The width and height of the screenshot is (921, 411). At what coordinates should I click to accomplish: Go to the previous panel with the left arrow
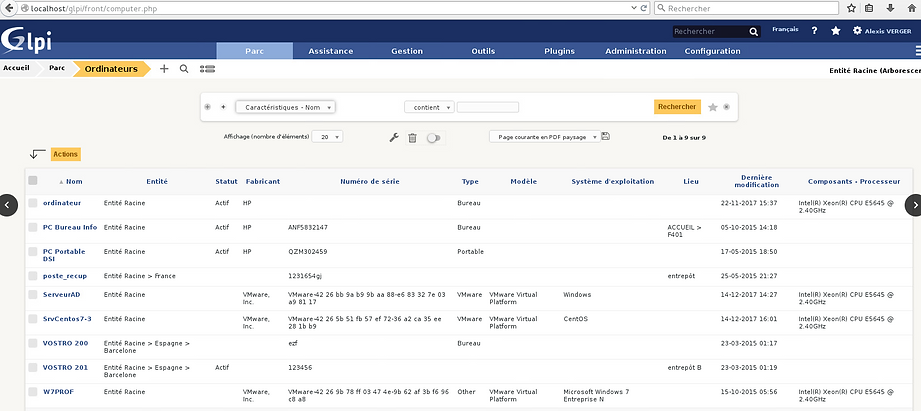point(7,205)
